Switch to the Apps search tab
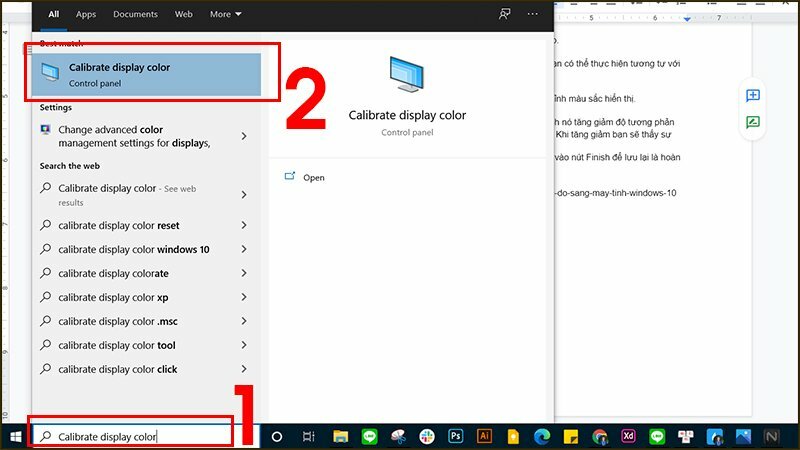Viewport: 800px width, 450px height. pyautogui.click(x=86, y=15)
